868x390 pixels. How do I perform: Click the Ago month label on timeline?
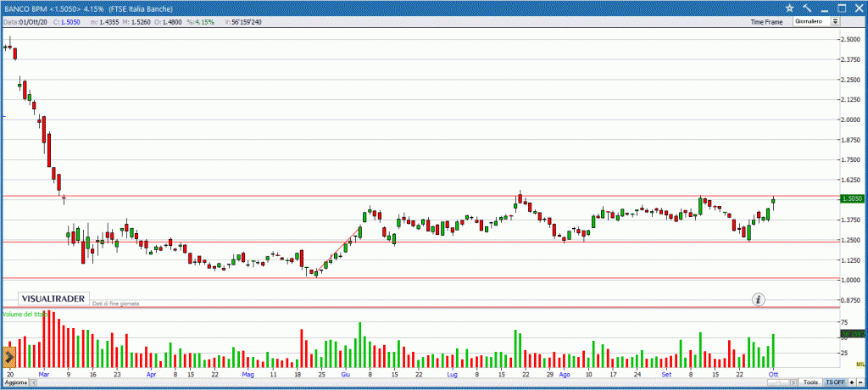pos(564,375)
